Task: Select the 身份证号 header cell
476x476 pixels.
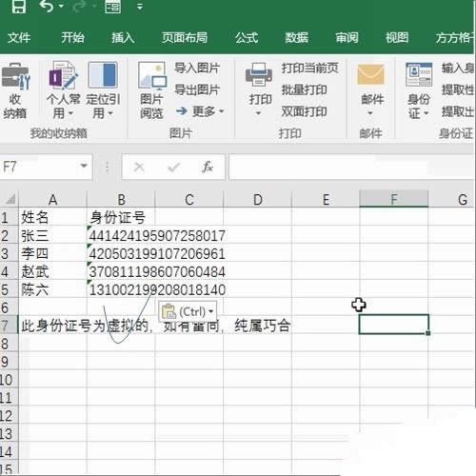Action: click(x=121, y=217)
